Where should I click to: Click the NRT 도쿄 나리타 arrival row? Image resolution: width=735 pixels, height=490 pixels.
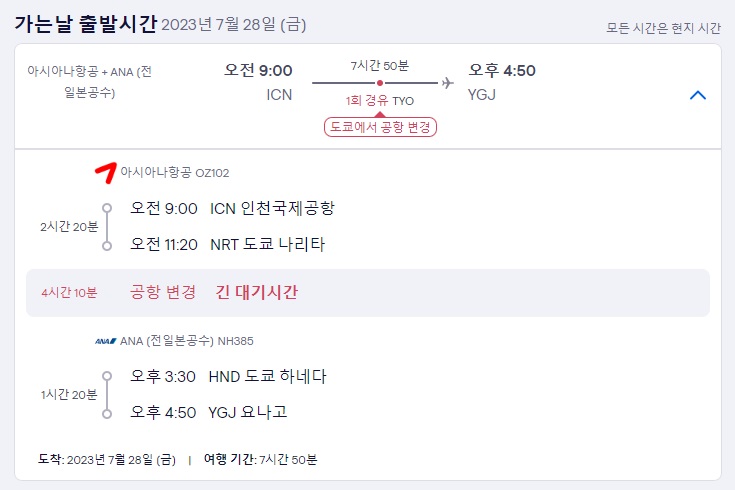coord(227,244)
